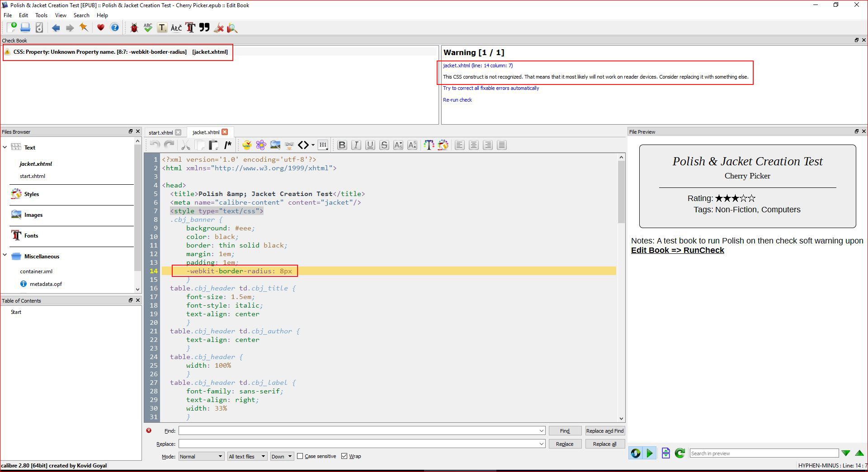Open the text color picker icon in editor toolbar

coord(429,145)
